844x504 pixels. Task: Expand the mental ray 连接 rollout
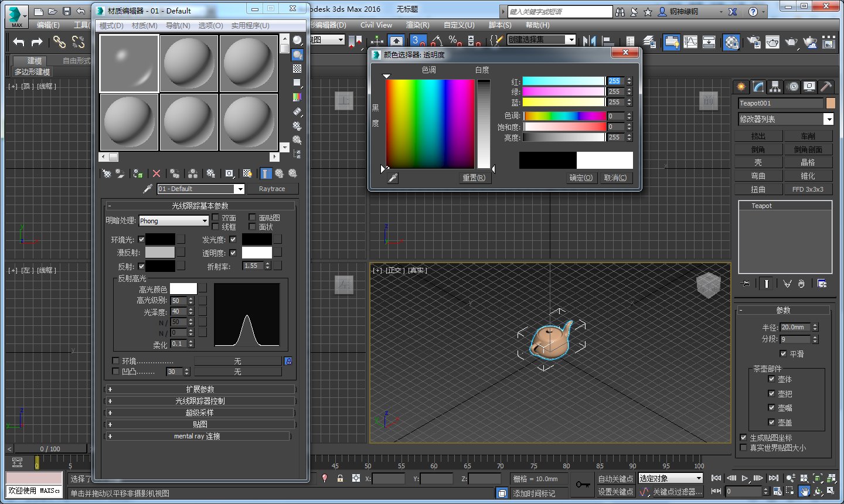click(x=197, y=436)
